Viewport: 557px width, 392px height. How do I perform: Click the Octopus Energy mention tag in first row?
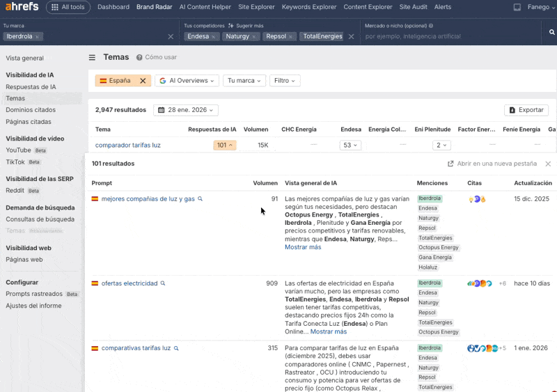(439, 247)
